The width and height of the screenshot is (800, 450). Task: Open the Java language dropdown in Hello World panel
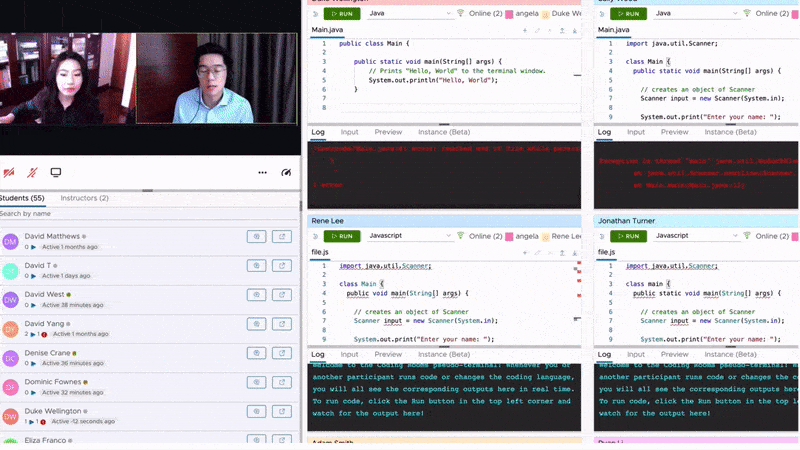(410, 13)
